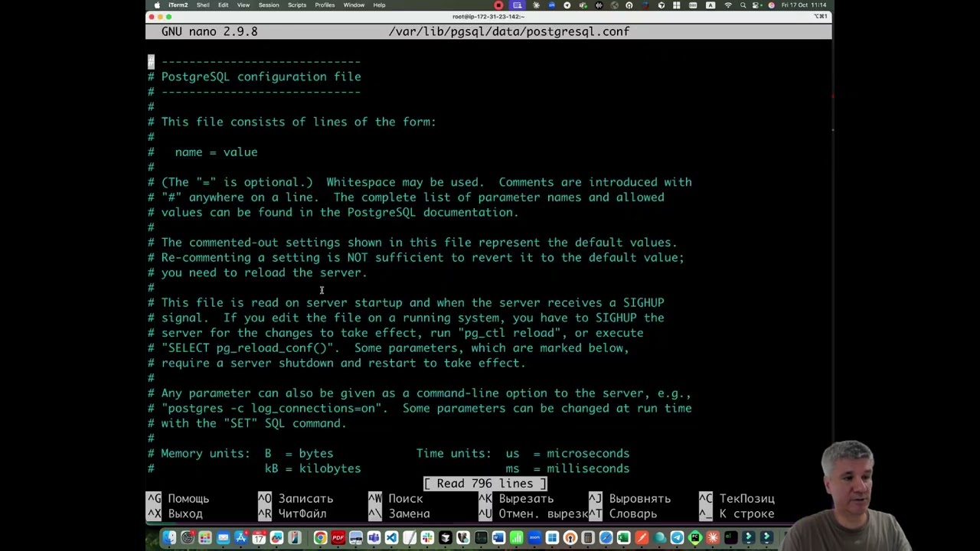Click the ^C ТекПозиц shortcut label

coord(737,499)
